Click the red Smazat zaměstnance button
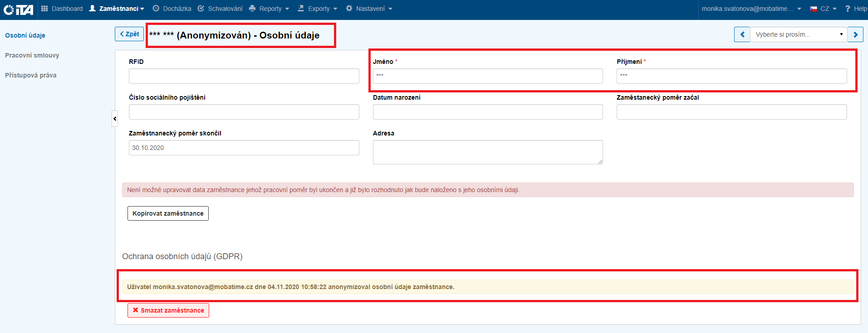 coord(168,310)
